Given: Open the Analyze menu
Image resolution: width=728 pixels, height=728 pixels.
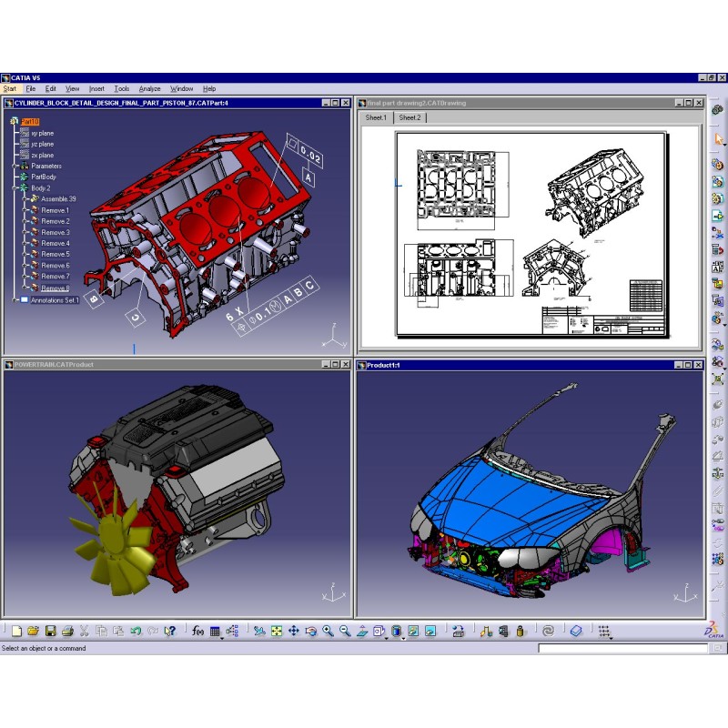Looking at the screenshot, I should coord(149,88).
